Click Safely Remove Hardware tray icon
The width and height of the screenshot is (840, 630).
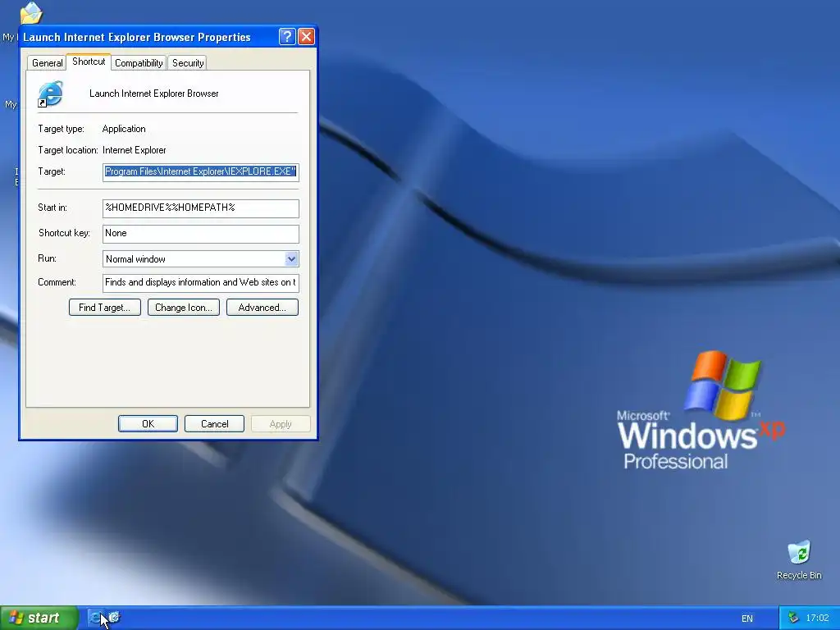point(793,619)
